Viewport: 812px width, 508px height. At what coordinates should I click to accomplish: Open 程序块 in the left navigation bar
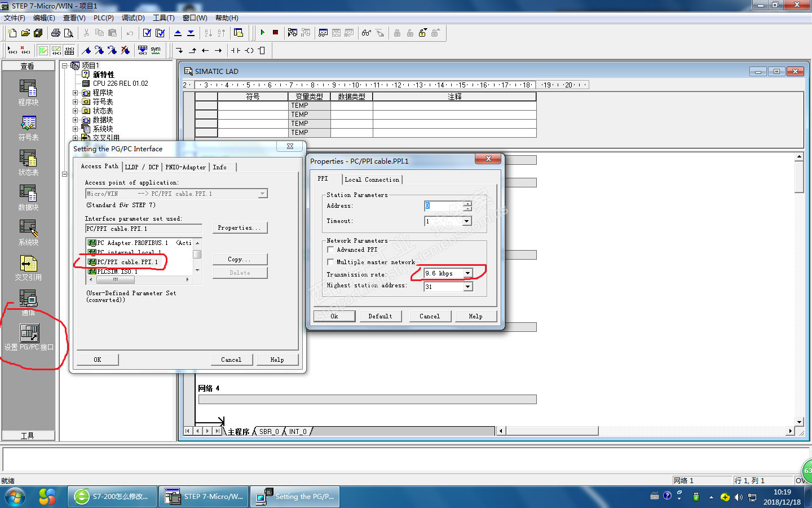(x=28, y=93)
